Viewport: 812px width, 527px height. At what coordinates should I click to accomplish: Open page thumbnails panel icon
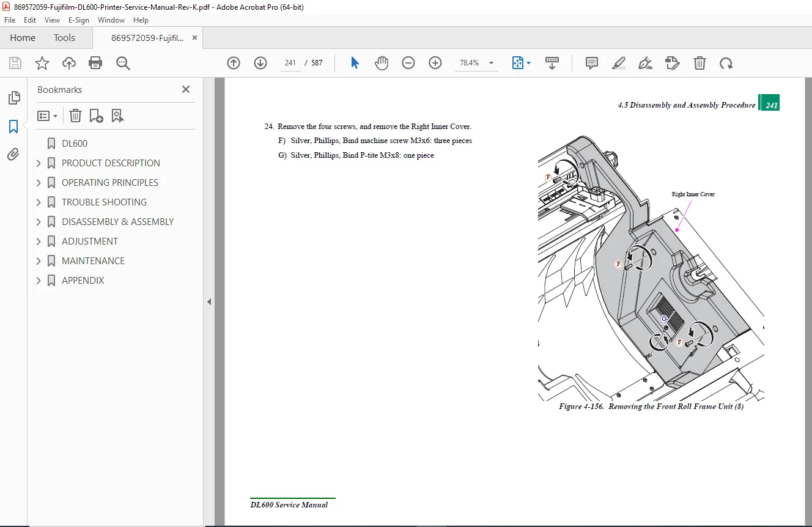(13, 98)
